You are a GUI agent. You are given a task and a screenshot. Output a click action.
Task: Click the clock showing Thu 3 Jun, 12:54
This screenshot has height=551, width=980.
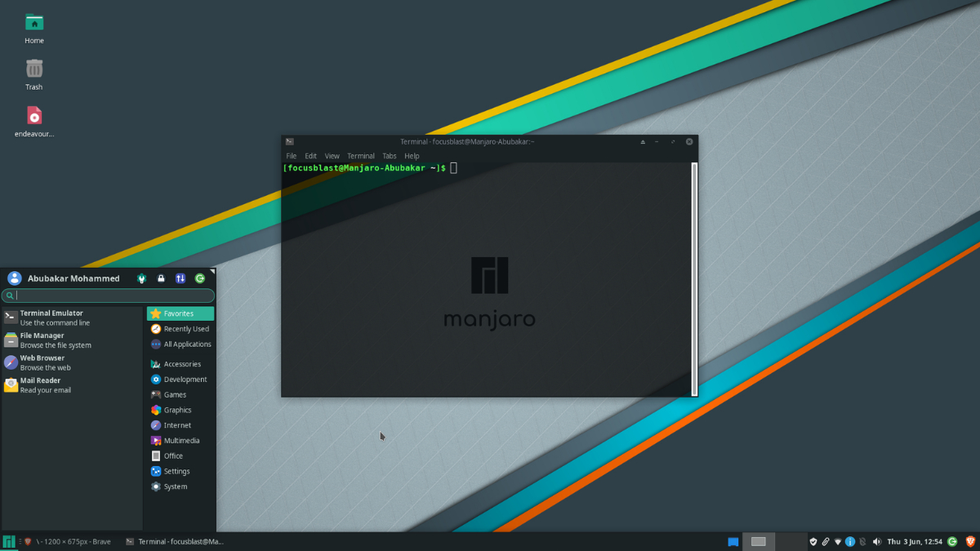915,541
